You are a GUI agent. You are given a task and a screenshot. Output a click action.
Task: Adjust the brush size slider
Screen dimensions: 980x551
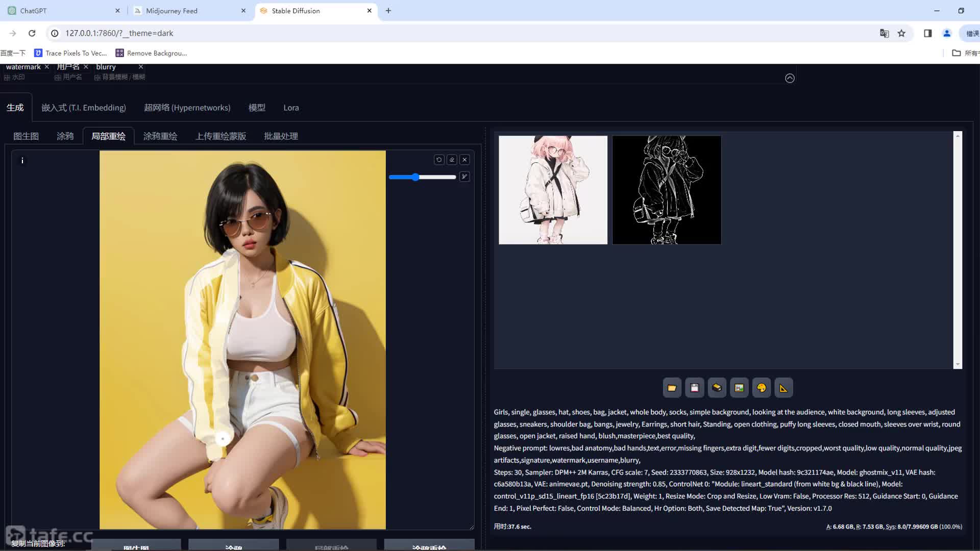422,177
